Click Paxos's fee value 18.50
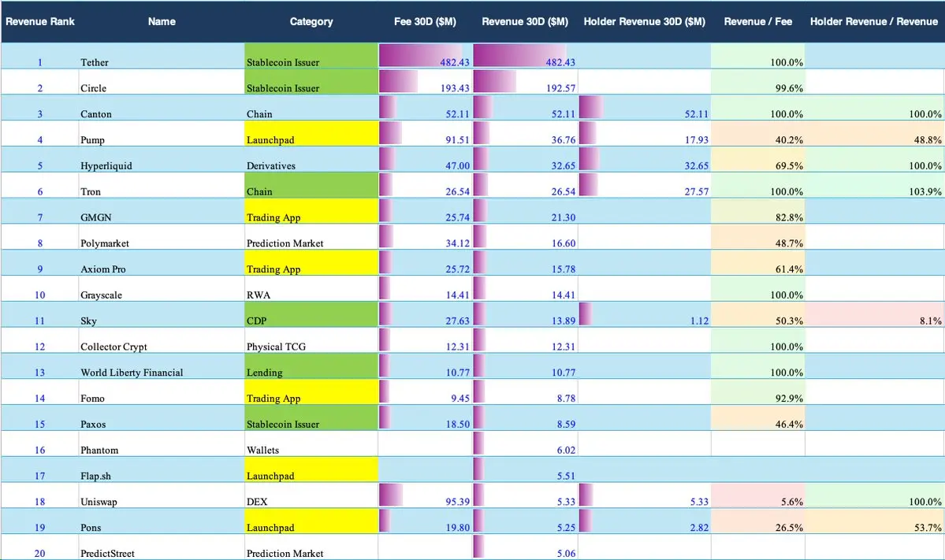Viewport: 945px width, 560px height. [457, 424]
